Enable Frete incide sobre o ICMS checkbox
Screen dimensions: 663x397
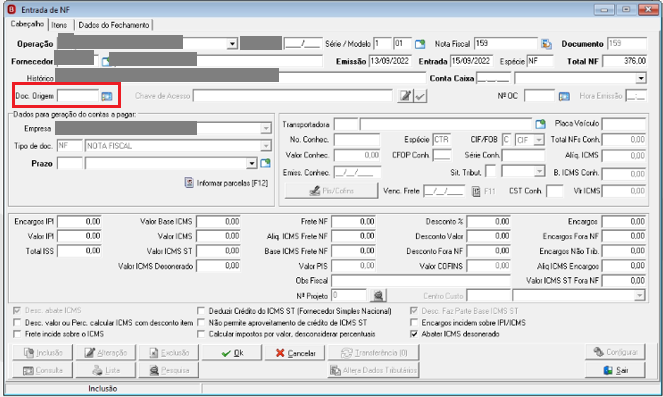point(17,334)
